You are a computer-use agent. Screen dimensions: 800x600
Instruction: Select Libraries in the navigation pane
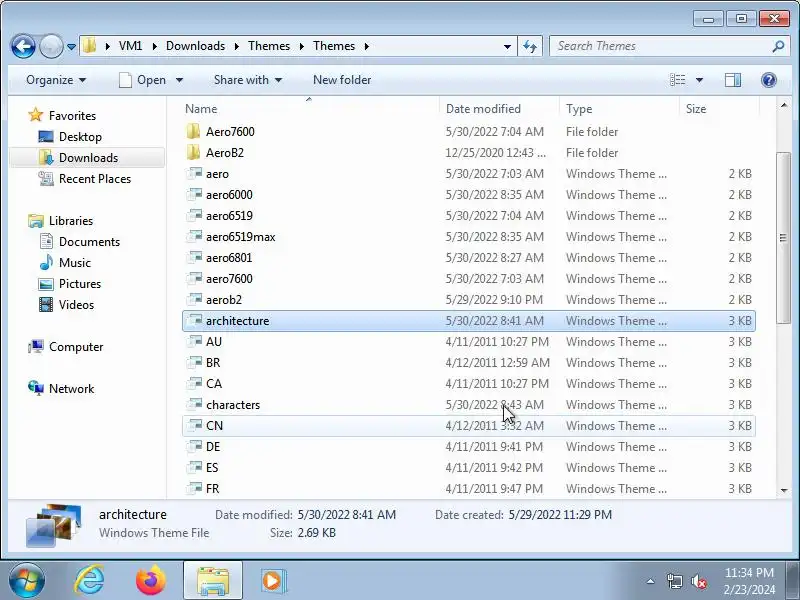71,220
